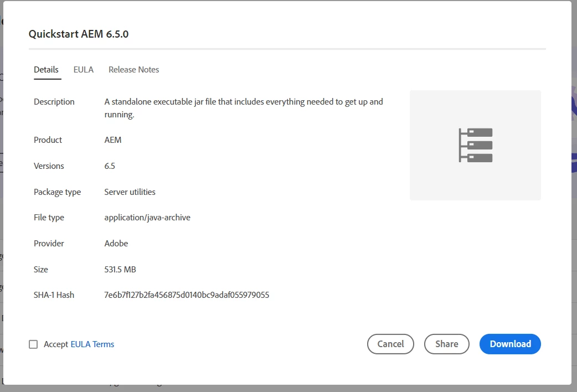Viewport: 577px width, 392px height.
Task: Click the Quickstart AEM 6.5.0 dialog title
Action: coord(79,34)
